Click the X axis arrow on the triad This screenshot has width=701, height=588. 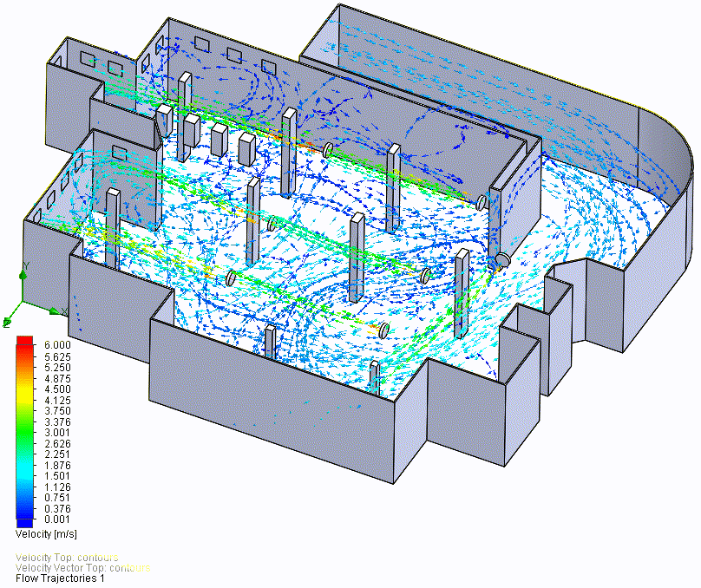coord(53,310)
